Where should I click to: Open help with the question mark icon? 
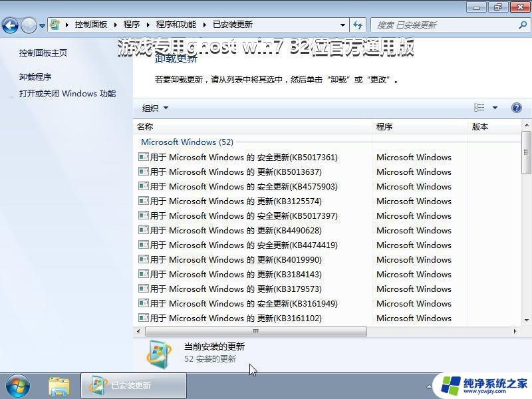coord(517,108)
